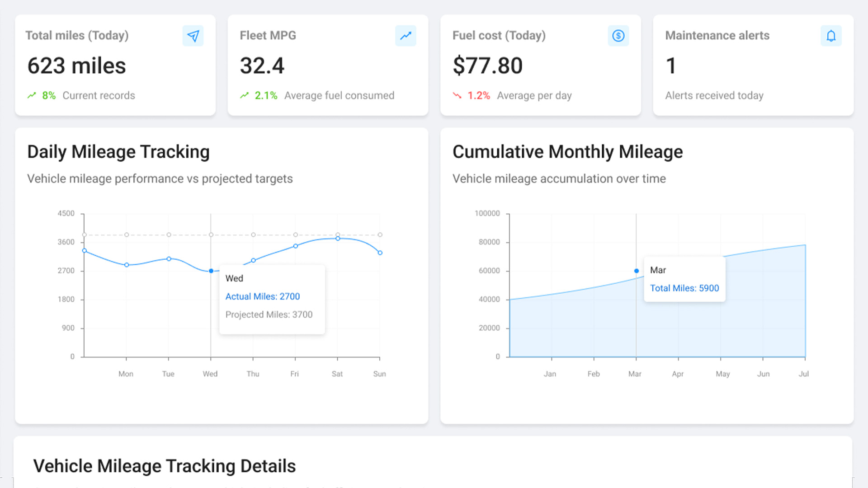The width and height of the screenshot is (868, 488).
Task: Click the Cumulative Monthly Mileage heading
Action: coord(567,152)
